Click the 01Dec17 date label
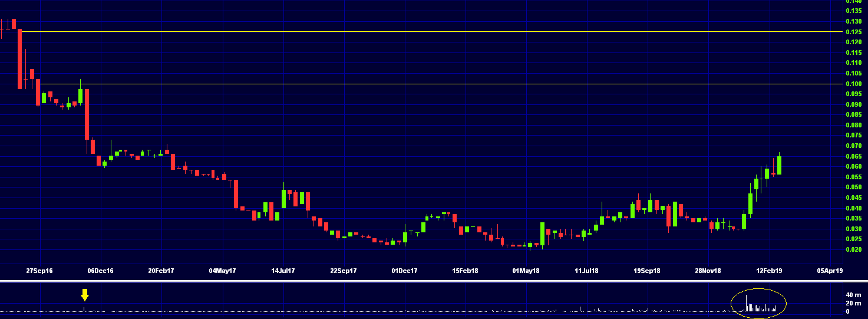 [404, 271]
